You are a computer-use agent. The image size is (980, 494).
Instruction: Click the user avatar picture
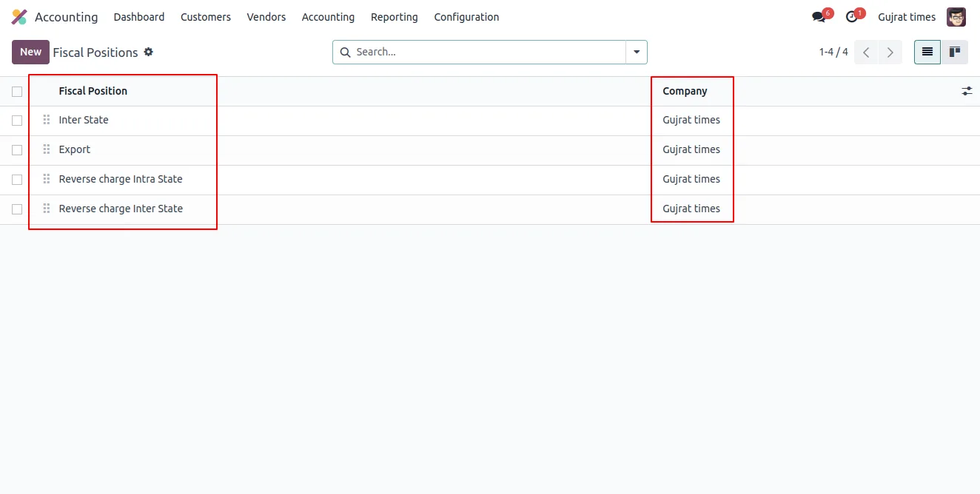(956, 17)
